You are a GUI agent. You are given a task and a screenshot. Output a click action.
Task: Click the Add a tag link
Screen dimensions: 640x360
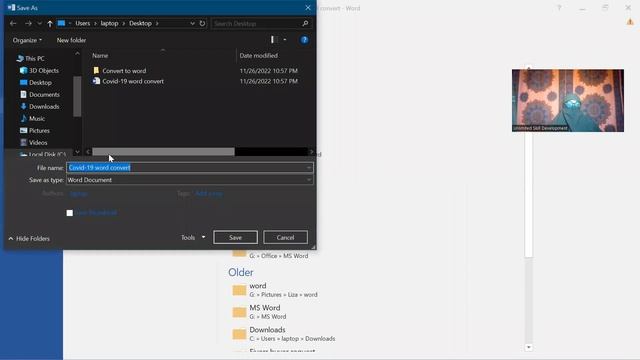[x=209, y=194]
